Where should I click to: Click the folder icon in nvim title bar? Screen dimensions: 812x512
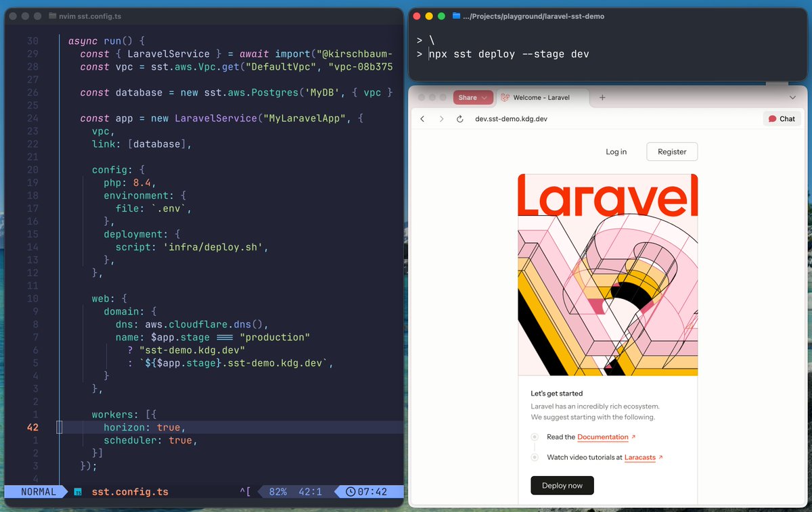(53, 16)
